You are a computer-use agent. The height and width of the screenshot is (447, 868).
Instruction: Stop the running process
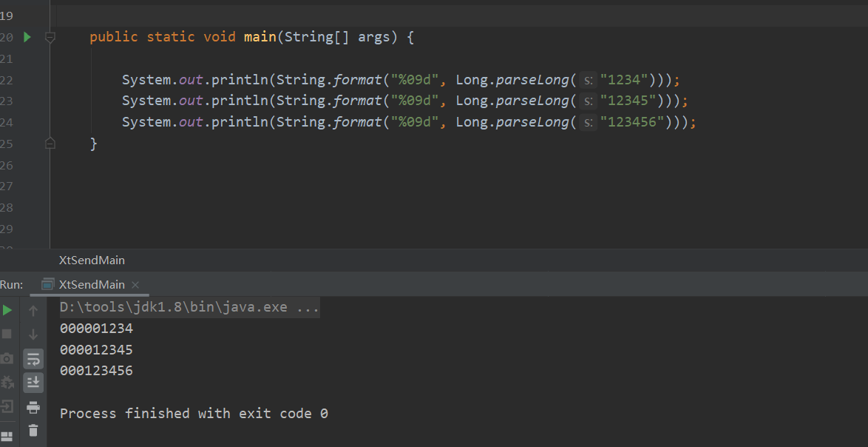click(7, 334)
